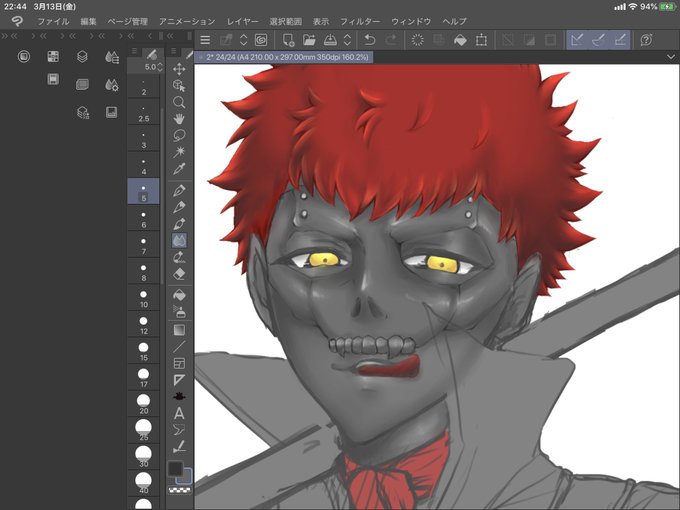Click Scale/Rotate transform icon
The width and height of the screenshot is (680, 510).
(481, 40)
